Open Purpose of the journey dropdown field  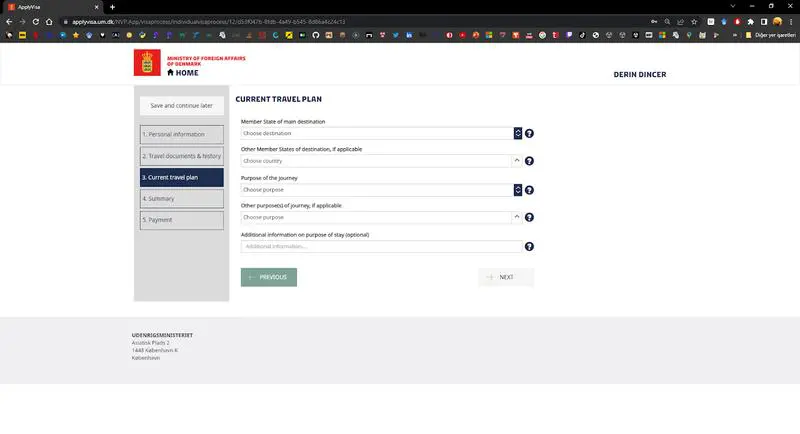tap(377, 190)
